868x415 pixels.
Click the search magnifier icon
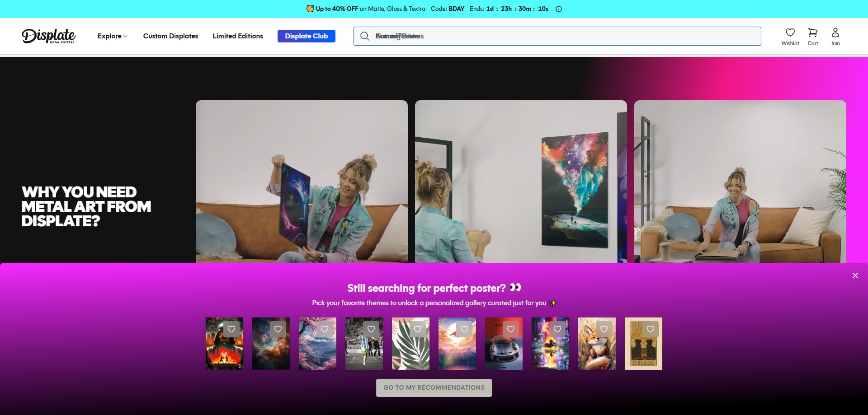[365, 36]
